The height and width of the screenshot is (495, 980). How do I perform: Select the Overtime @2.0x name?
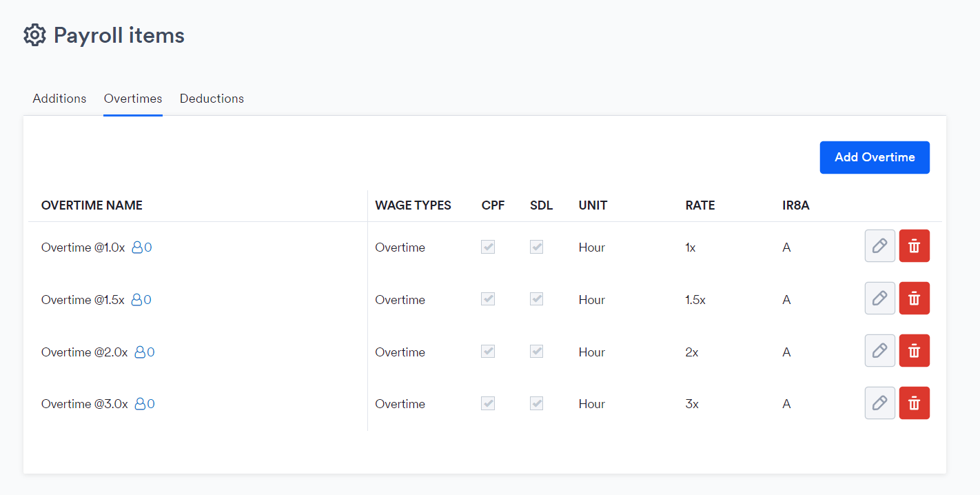pos(85,352)
